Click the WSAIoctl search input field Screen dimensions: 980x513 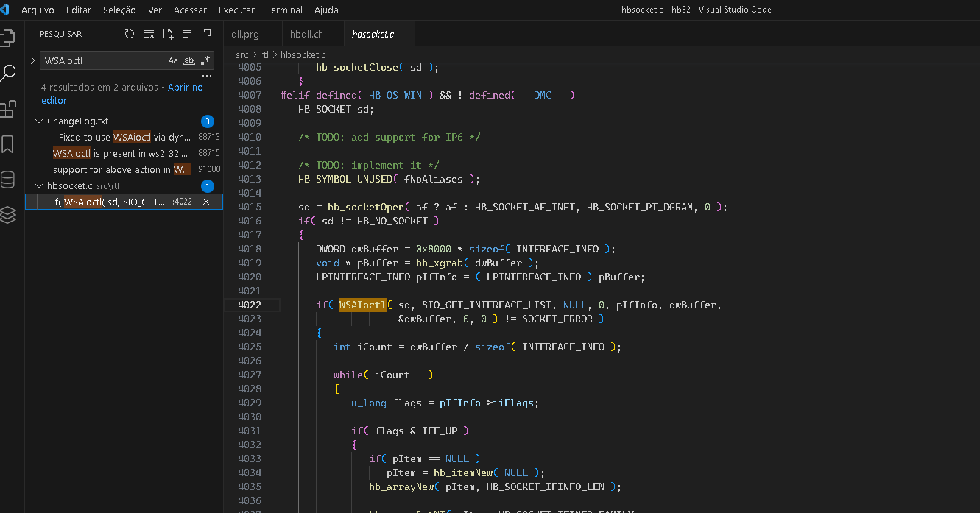pos(103,60)
